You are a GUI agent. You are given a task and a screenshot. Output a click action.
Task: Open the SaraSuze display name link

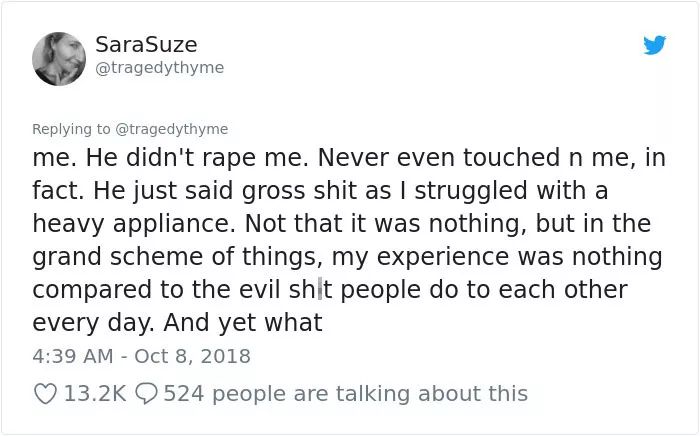pyautogui.click(x=146, y=44)
